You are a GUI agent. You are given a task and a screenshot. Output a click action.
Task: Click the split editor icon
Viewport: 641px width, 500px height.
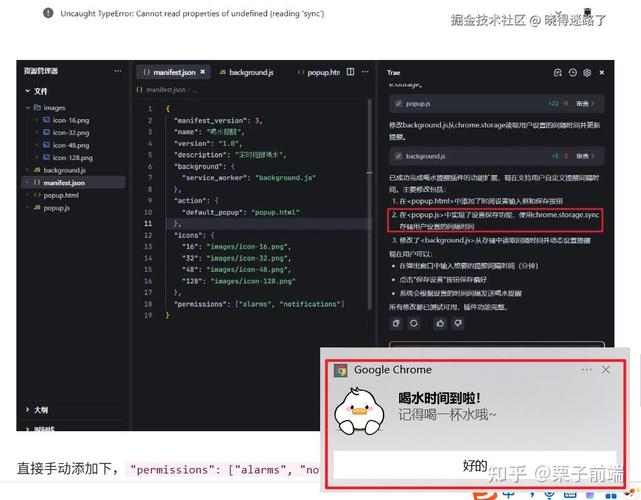(350, 72)
